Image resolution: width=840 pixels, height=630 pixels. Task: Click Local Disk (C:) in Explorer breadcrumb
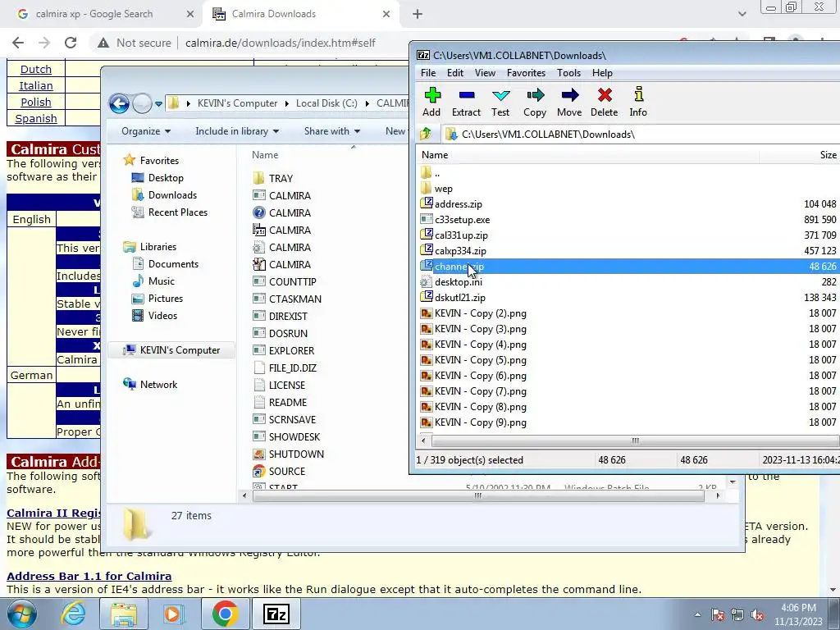[x=326, y=103]
